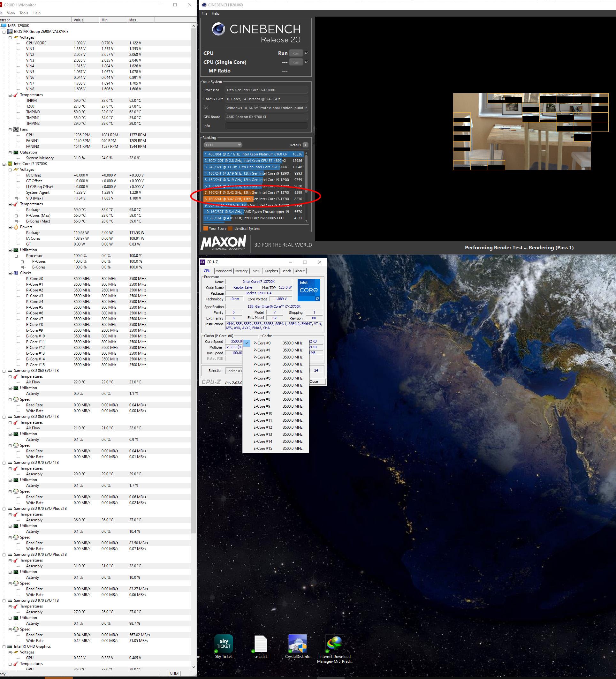Click the Identical System legend swatch

[230, 229]
